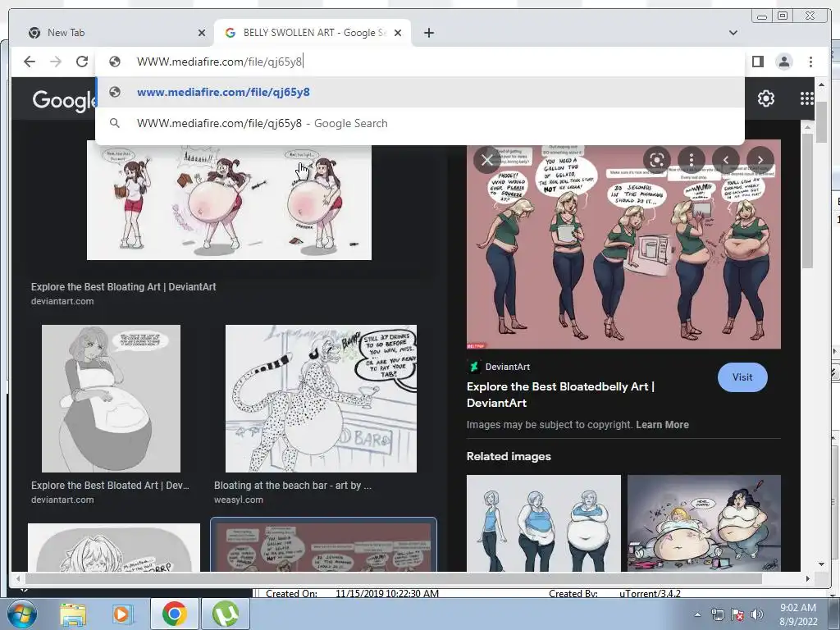Go to next image in preview
Viewport: 840px width, 630px height.
pos(760,160)
